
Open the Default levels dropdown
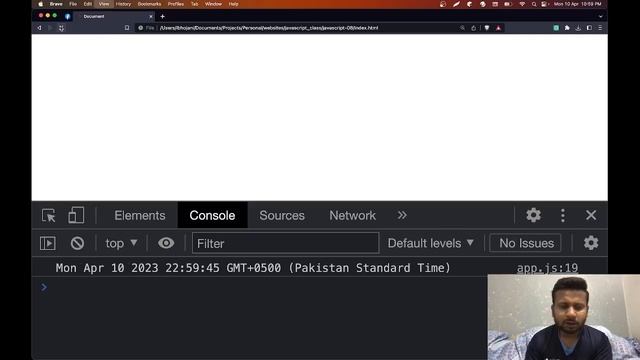click(x=431, y=243)
